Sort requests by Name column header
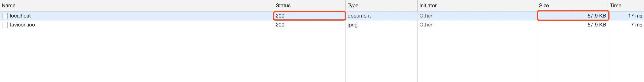 point(9,6)
